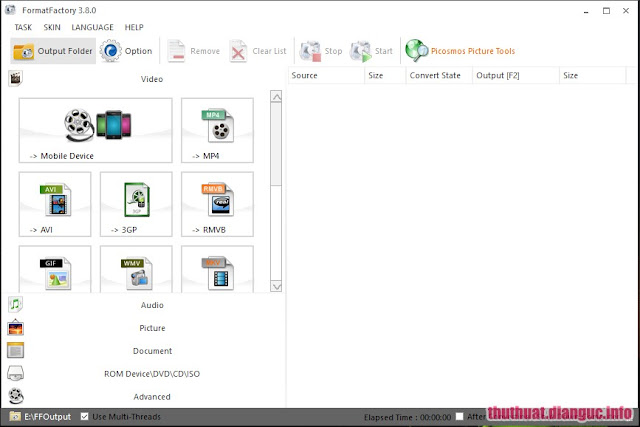Screen dimensions: 640x427
Task: Open Picosmos Picture Tools link
Action: tap(473, 51)
